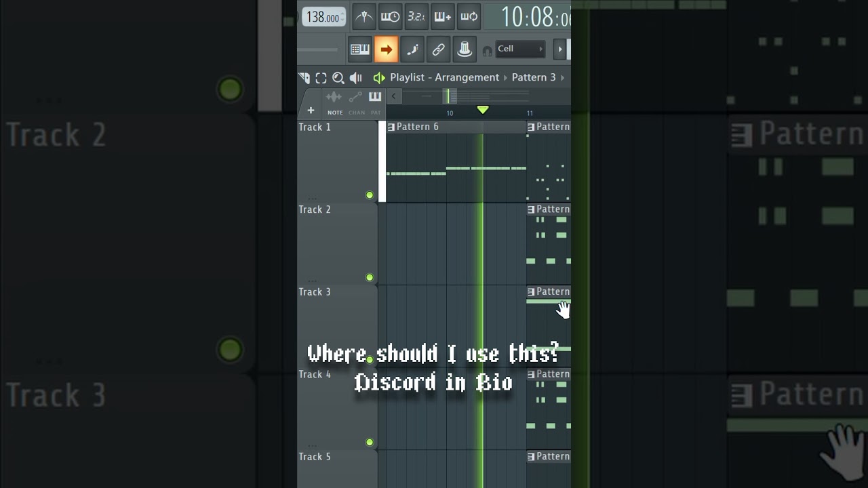Choose the dashed-square select tool
This screenshot has height=488, width=868.
pos(321,78)
